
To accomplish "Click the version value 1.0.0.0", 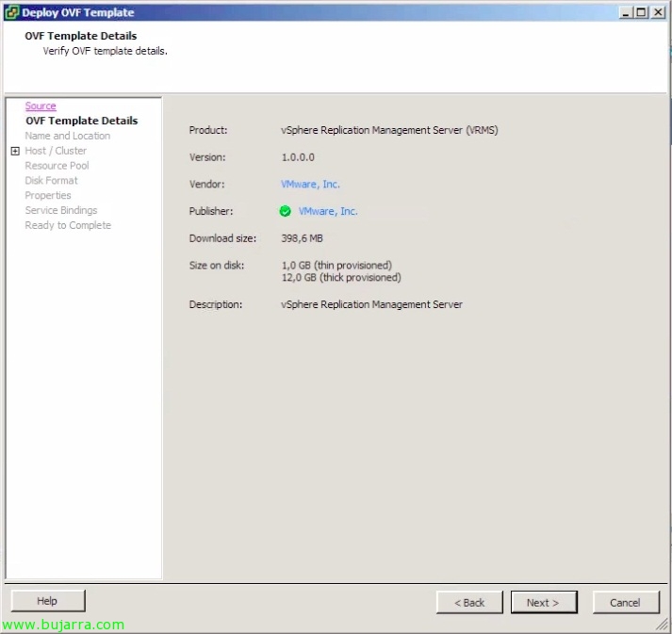I will coord(298,157).
